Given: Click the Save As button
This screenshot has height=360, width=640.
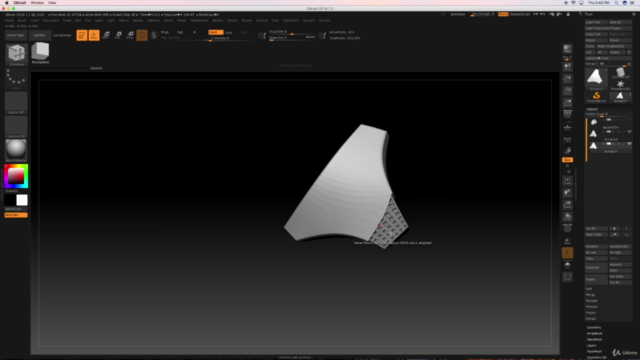Looking at the screenshot, I should pos(620,22).
